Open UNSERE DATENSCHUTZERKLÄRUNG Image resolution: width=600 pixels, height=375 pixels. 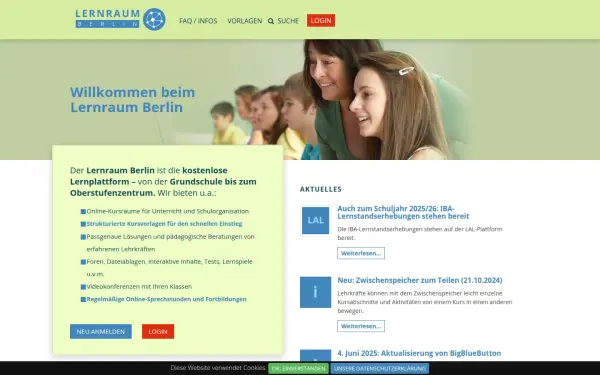pyautogui.click(x=380, y=368)
